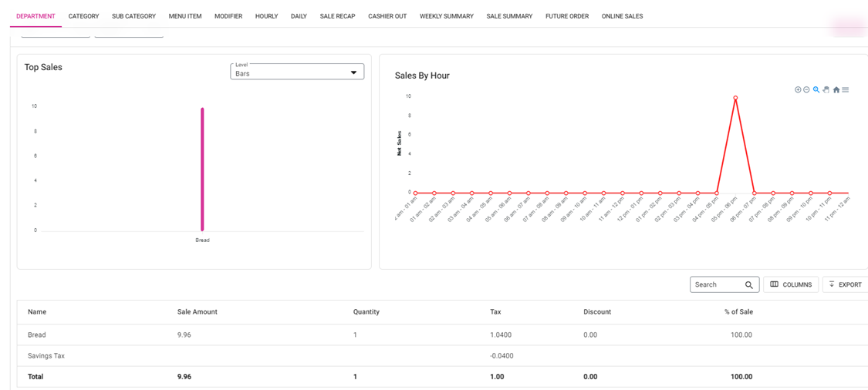Activate the selection zoom magnifier tool
This screenshot has width=868, height=390.
pos(816,90)
